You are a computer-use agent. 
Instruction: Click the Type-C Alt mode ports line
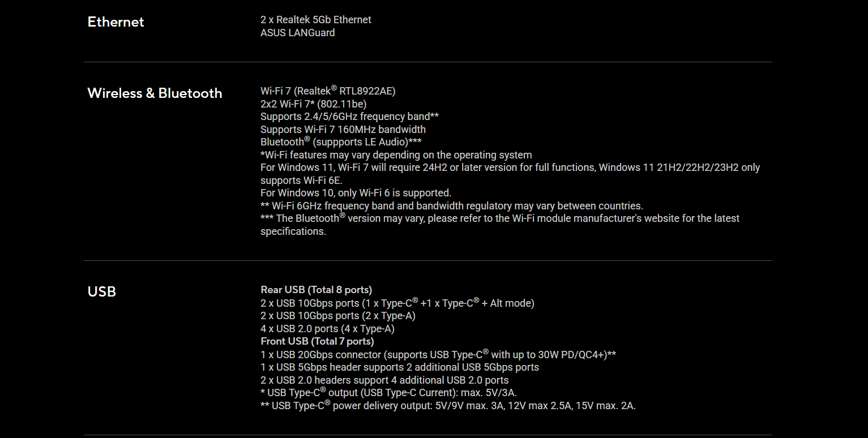pyautogui.click(x=397, y=303)
